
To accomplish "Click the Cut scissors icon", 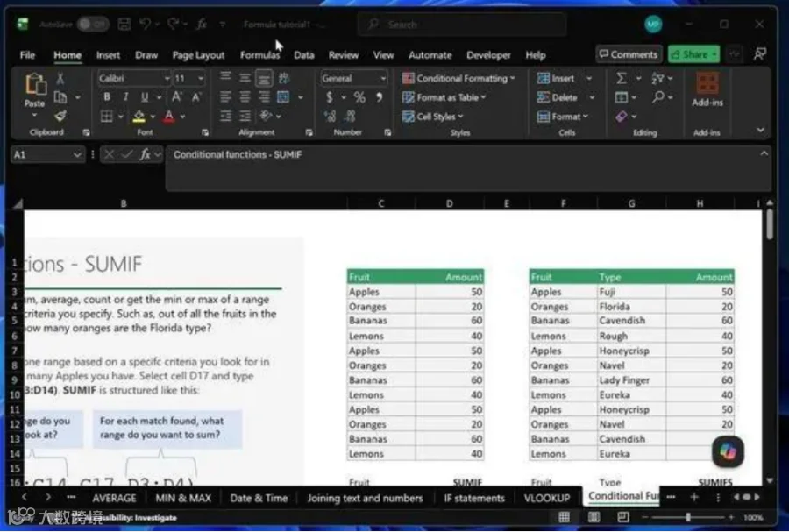I will (60, 78).
